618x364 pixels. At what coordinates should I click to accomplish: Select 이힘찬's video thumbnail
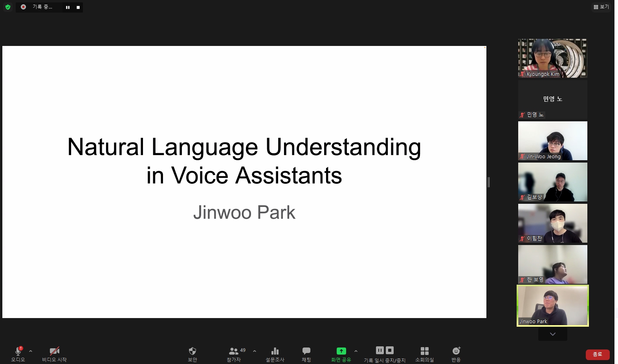pyautogui.click(x=552, y=223)
